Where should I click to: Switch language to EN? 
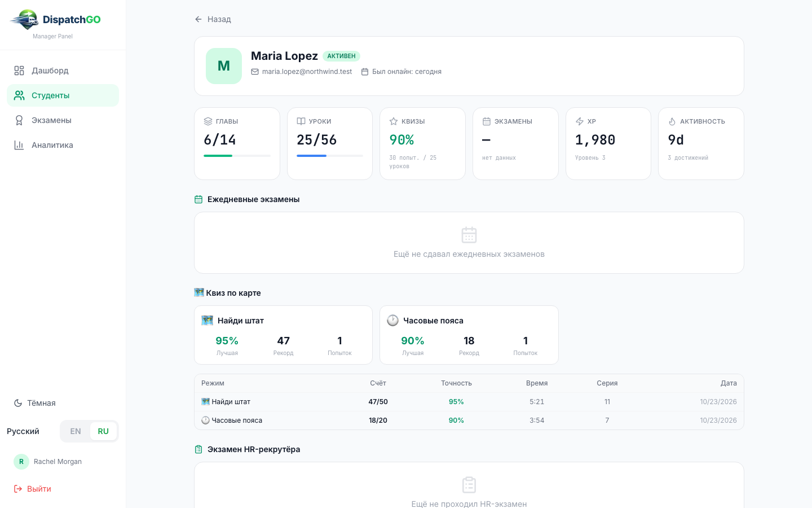click(76, 431)
